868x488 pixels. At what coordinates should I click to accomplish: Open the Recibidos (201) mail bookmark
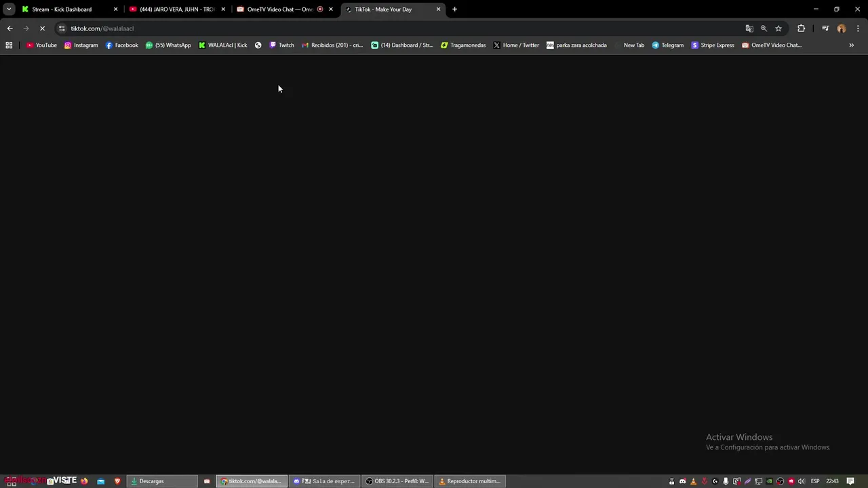coord(332,45)
